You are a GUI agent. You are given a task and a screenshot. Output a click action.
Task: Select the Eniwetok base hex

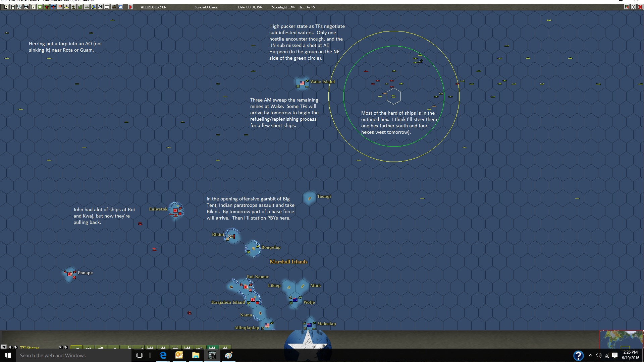point(176,211)
